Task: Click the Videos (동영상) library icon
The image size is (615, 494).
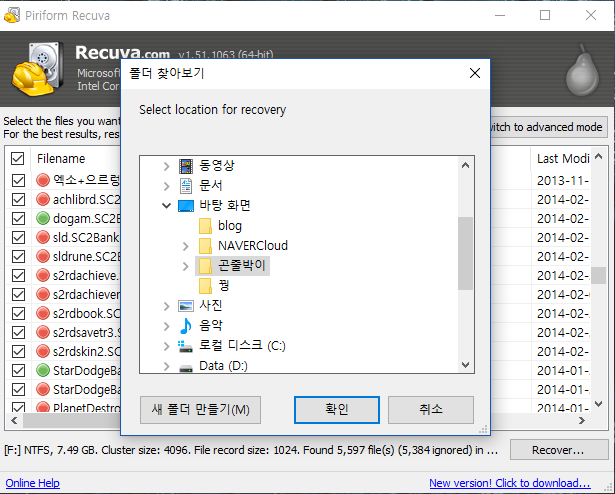Action: [186, 166]
